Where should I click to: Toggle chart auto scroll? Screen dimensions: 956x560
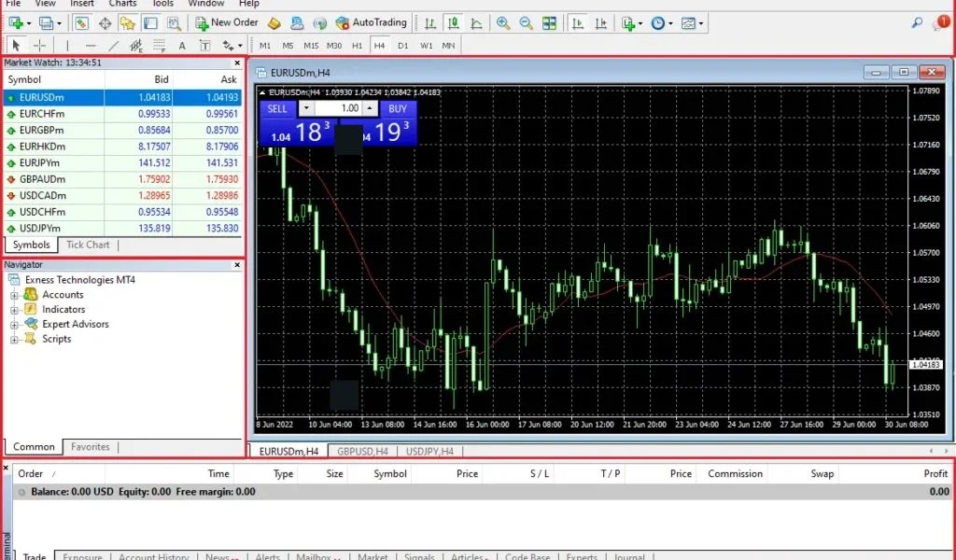tap(578, 22)
